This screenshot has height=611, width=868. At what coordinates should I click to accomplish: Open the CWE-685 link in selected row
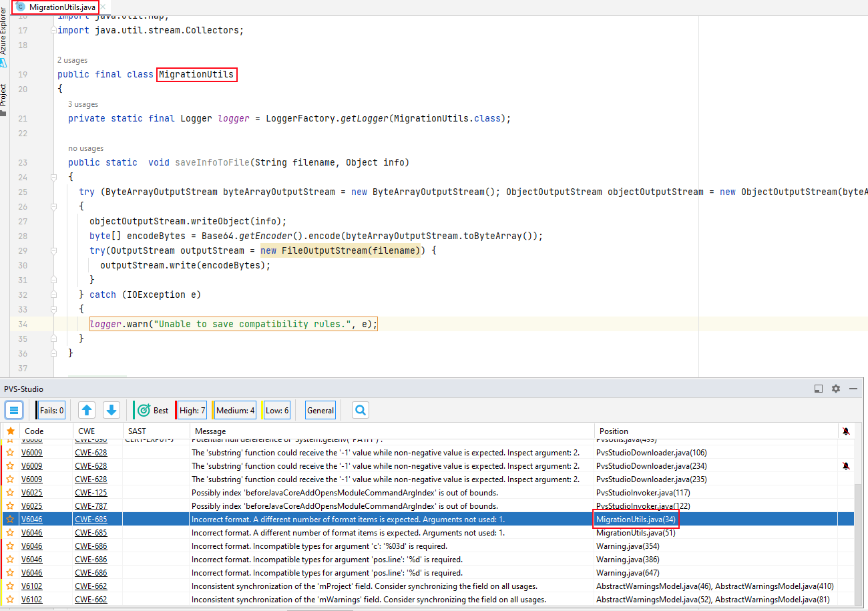[x=91, y=520]
